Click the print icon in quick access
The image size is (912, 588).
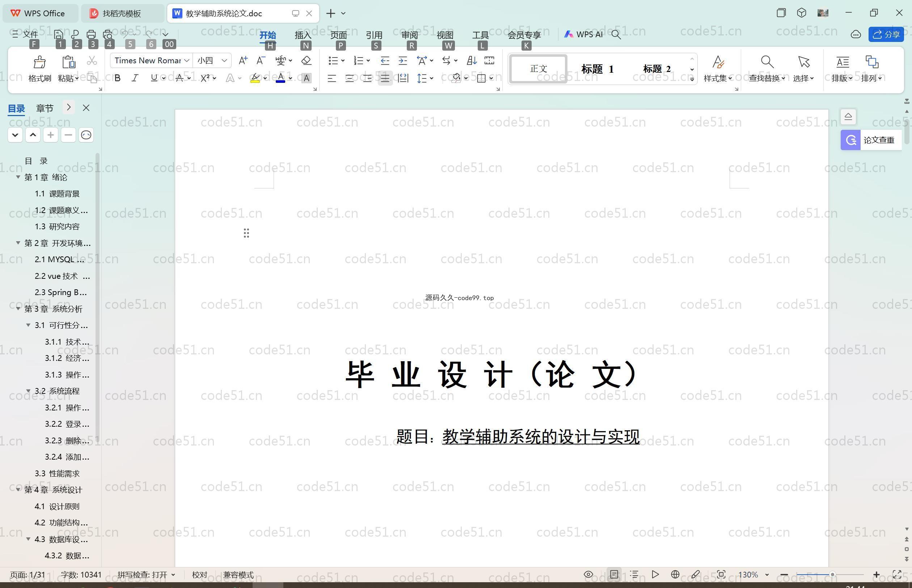point(91,34)
